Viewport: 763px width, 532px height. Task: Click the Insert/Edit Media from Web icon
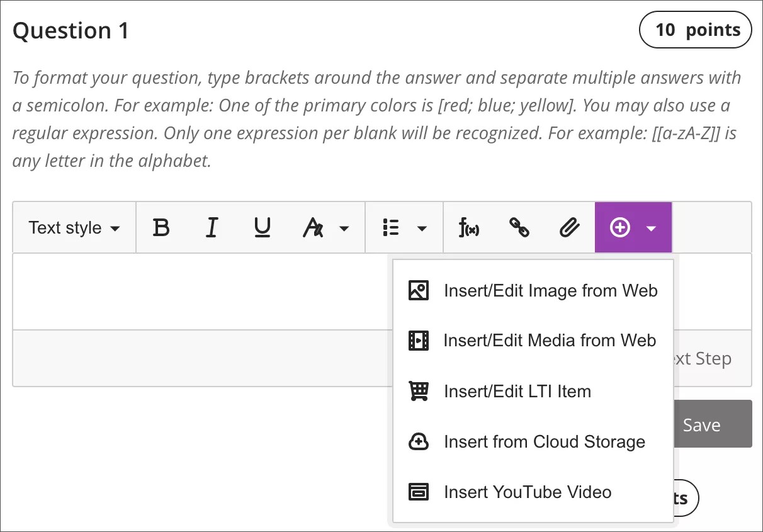click(419, 341)
